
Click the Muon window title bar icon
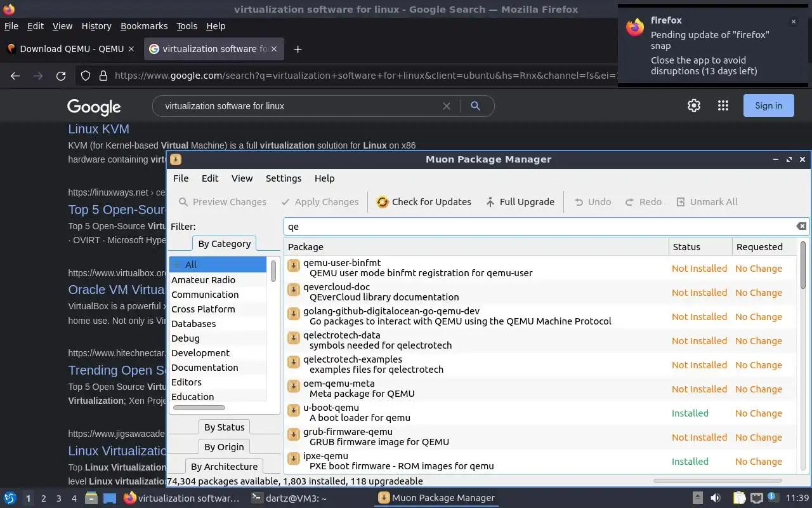coord(176,159)
